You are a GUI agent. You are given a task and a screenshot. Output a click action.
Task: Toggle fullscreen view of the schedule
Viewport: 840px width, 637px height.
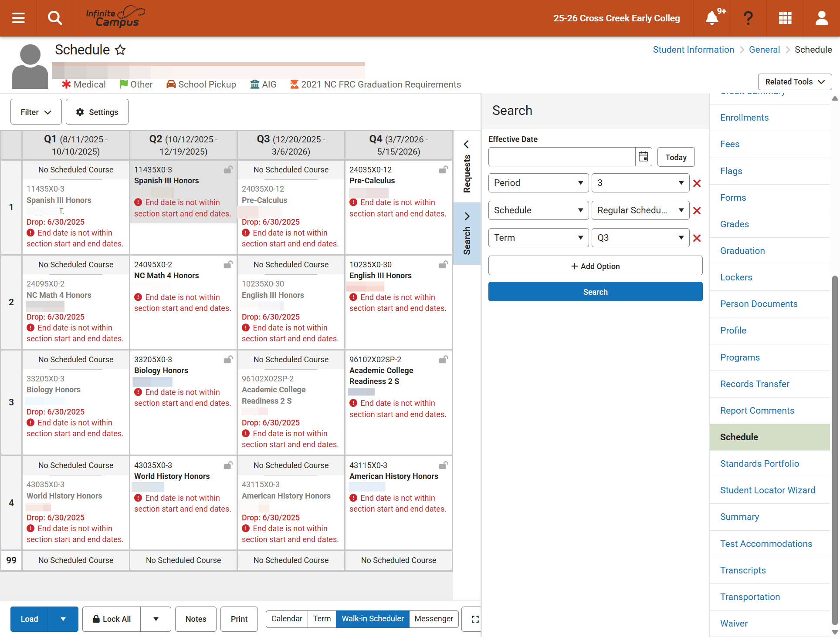click(x=474, y=619)
